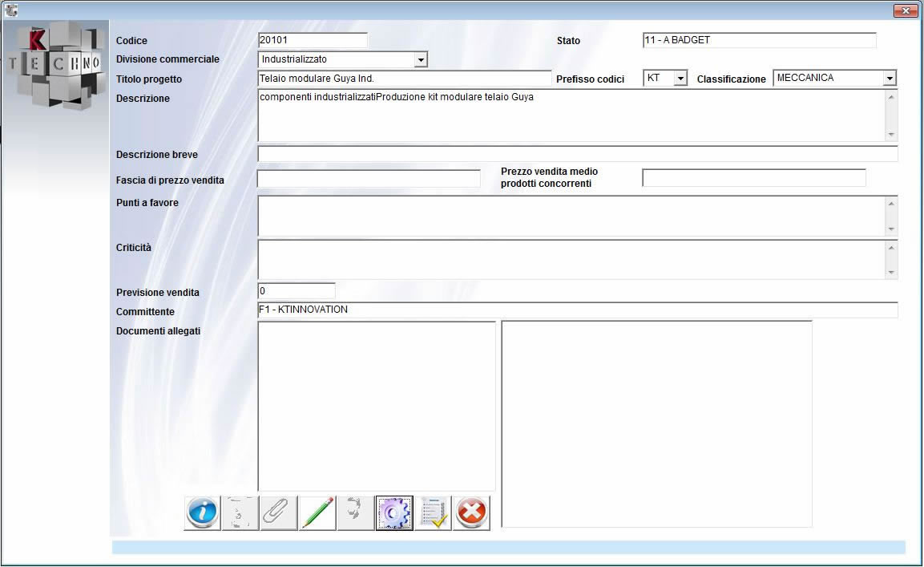Click the Classificazione label

point(732,79)
